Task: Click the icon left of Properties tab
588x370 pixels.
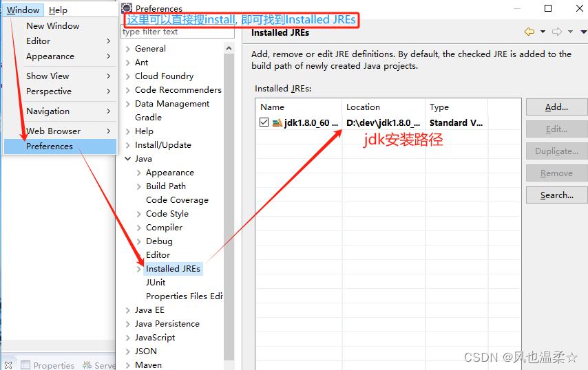Action: pyautogui.click(x=8, y=364)
